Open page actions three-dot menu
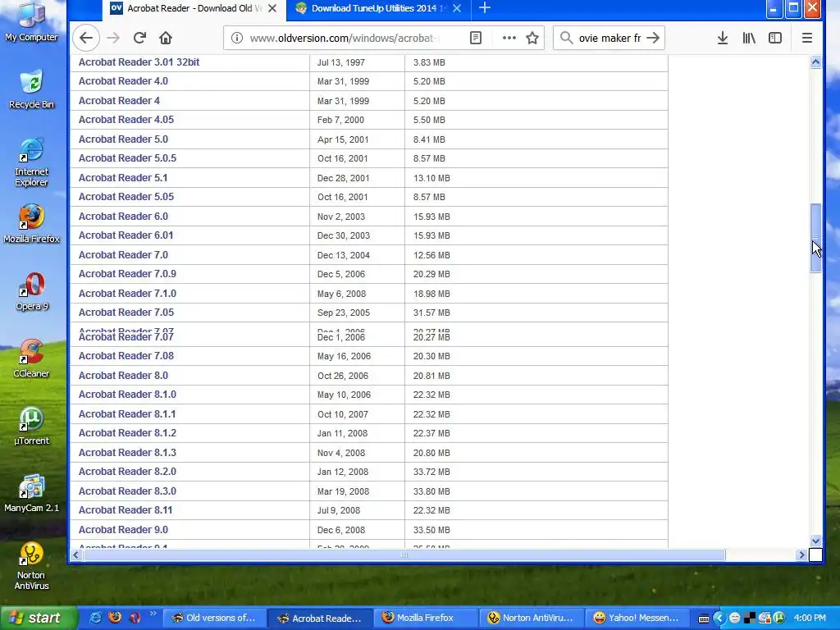The image size is (840, 630). pyautogui.click(x=509, y=38)
